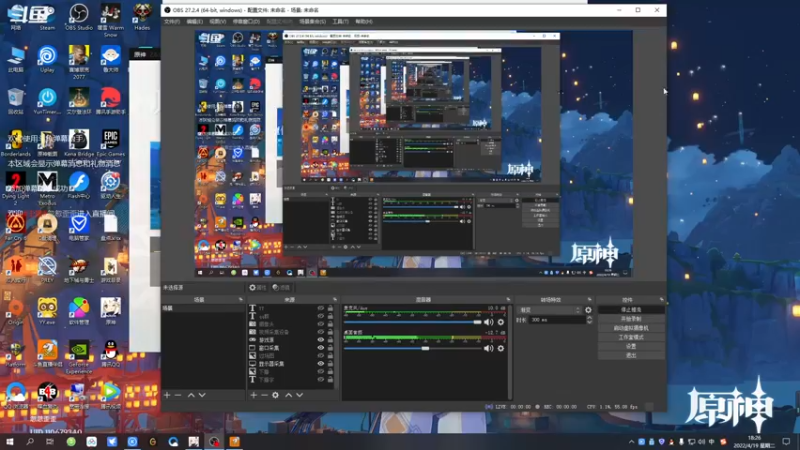Add a new source with plus icon
The height and width of the screenshot is (450, 800).
tap(254, 395)
